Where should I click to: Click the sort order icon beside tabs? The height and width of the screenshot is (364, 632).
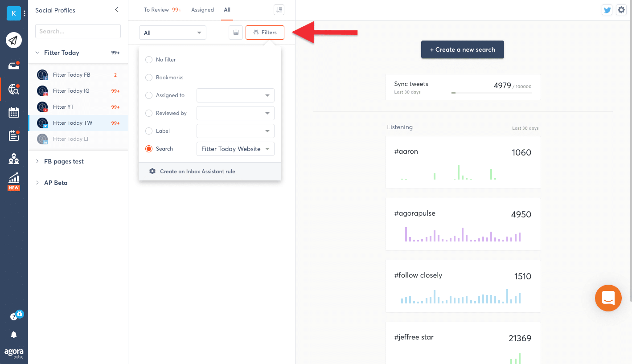pos(279,10)
